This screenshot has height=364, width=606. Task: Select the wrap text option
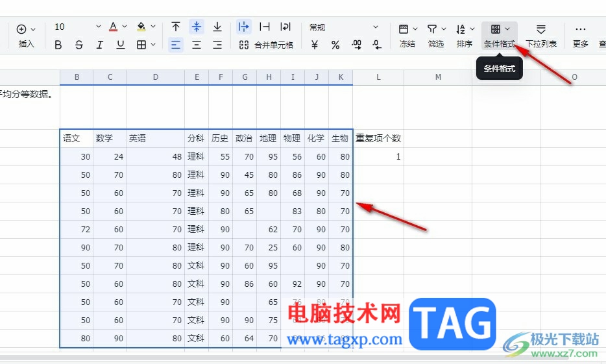click(x=285, y=27)
